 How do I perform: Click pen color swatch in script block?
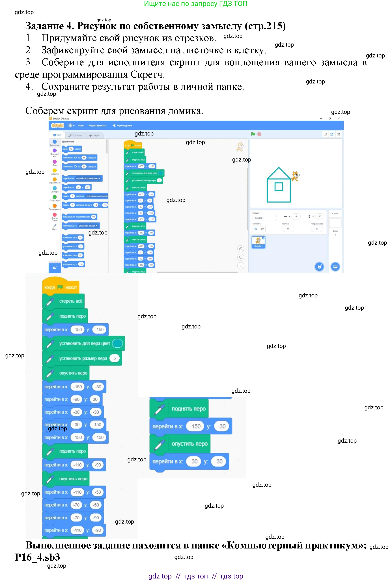click(161, 173)
